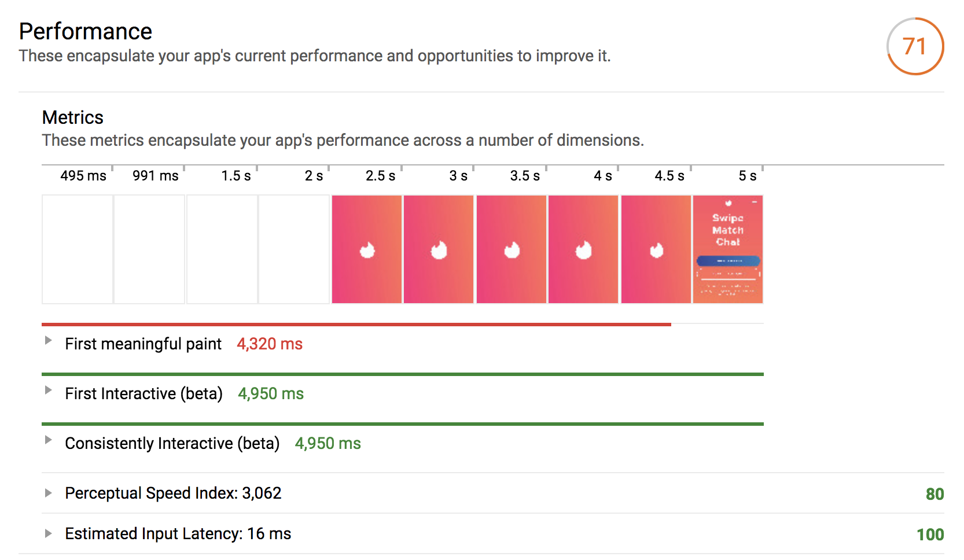
Task: Expand the Consistently Interactive (beta) row
Action: tap(49, 440)
